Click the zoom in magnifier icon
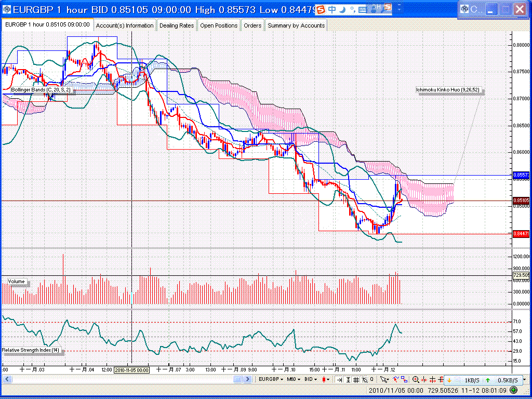Image resolution: width=532 pixels, height=399 pixels. (x=416, y=380)
